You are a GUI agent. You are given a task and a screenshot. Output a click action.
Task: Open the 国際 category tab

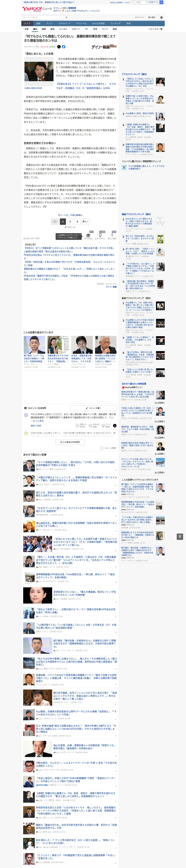point(44,29)
